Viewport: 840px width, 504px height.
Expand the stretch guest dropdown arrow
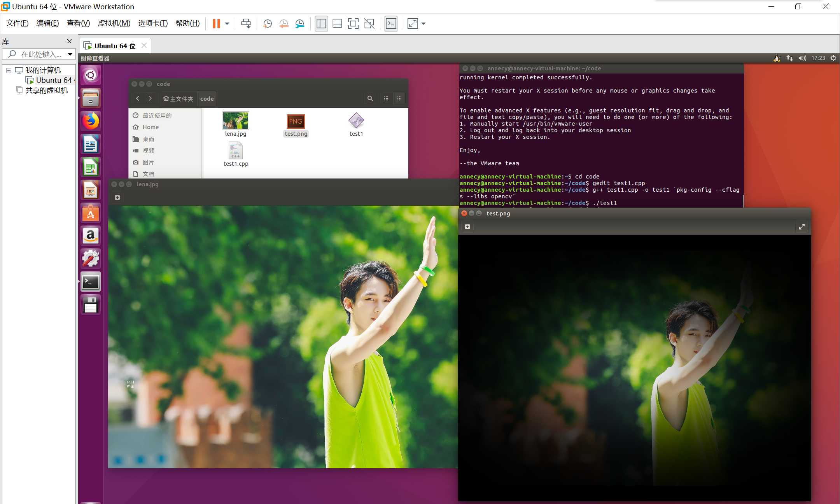tap(423, 24)
